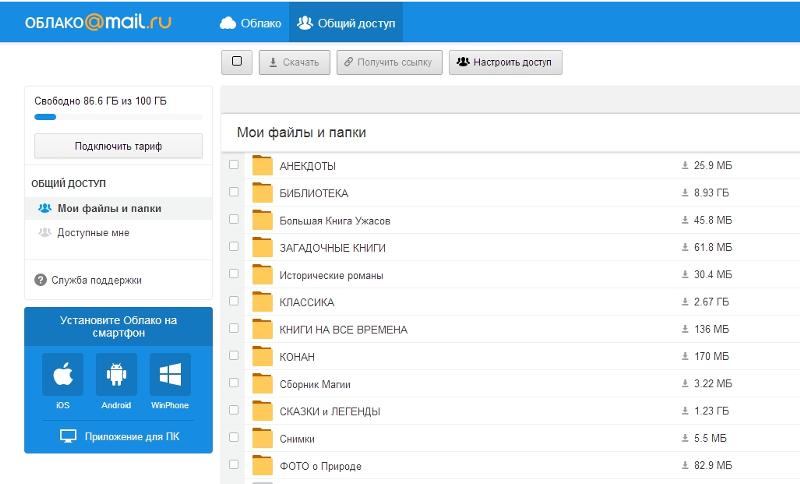This screenshot has height=484, width=800.
Task: Click the КЛАССИКА folder icon
Action: click(263, 301)
